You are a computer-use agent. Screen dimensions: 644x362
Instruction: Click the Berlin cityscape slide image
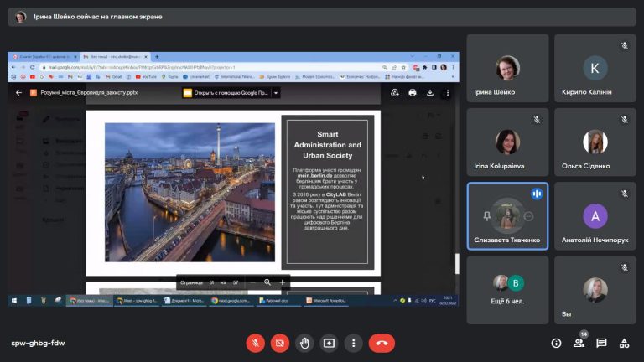click(190, 192)
